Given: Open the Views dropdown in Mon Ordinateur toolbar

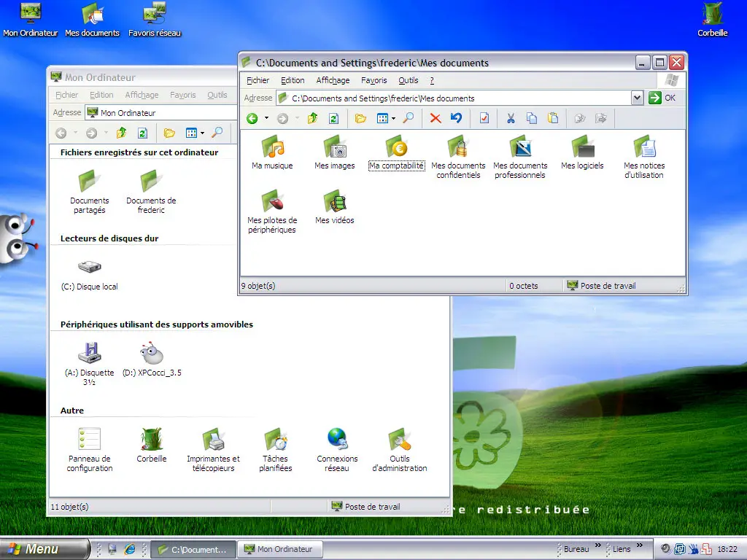Looking at the screenshot, I should (203, 133).
